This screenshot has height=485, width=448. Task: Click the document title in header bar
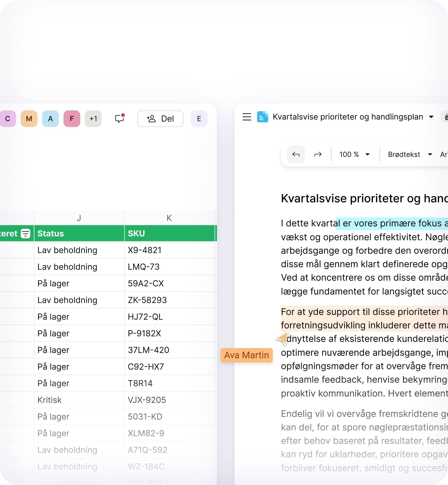[x=348, y=117]
